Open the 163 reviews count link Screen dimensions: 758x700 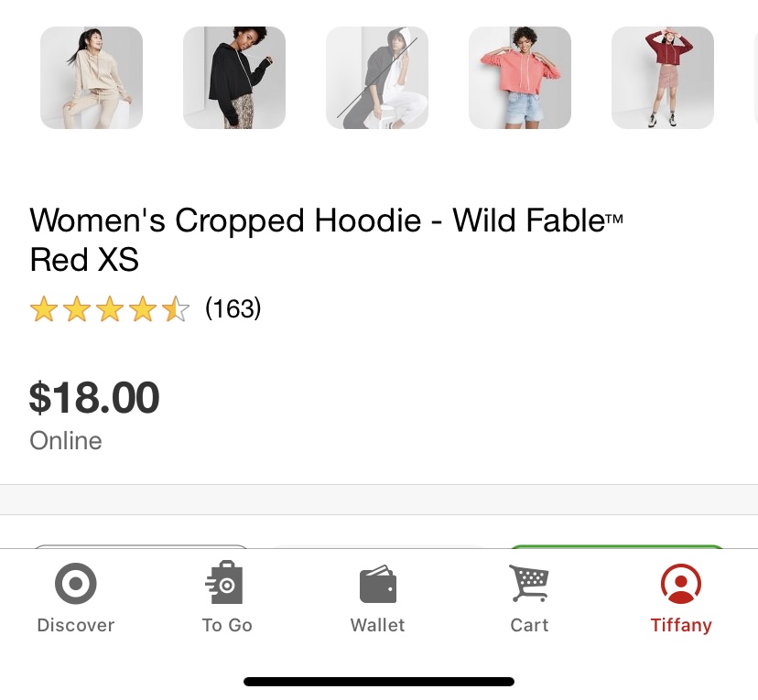[x=233, y=309]
